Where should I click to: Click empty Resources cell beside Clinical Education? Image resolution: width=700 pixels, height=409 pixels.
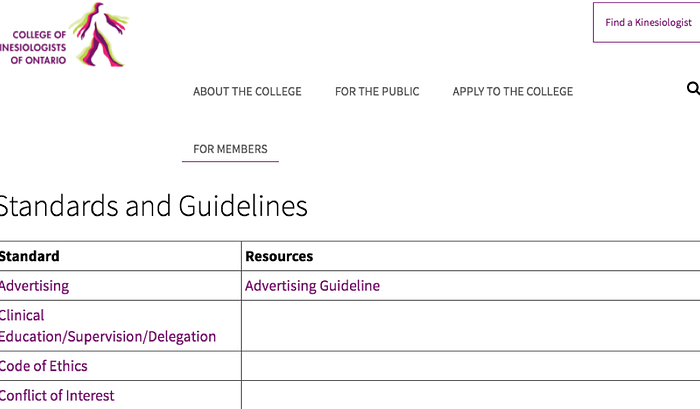coord(470,326)
